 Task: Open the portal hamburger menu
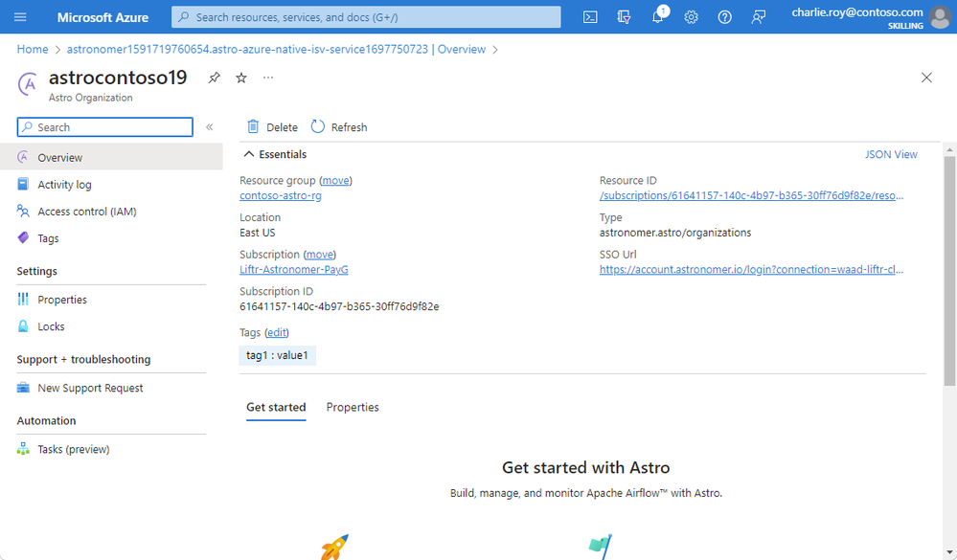click(x=20, y=17)
